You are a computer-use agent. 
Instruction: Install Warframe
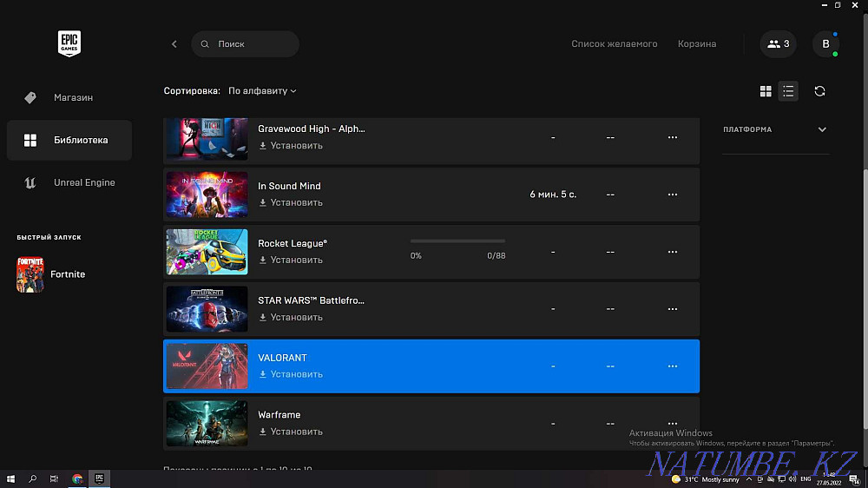click(291, 432)
